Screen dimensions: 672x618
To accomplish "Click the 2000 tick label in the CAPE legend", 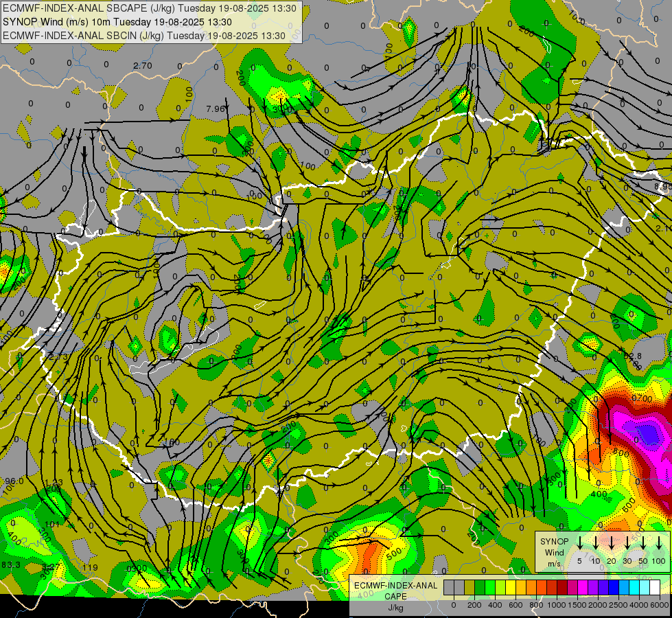I will [x=598, y=605].
